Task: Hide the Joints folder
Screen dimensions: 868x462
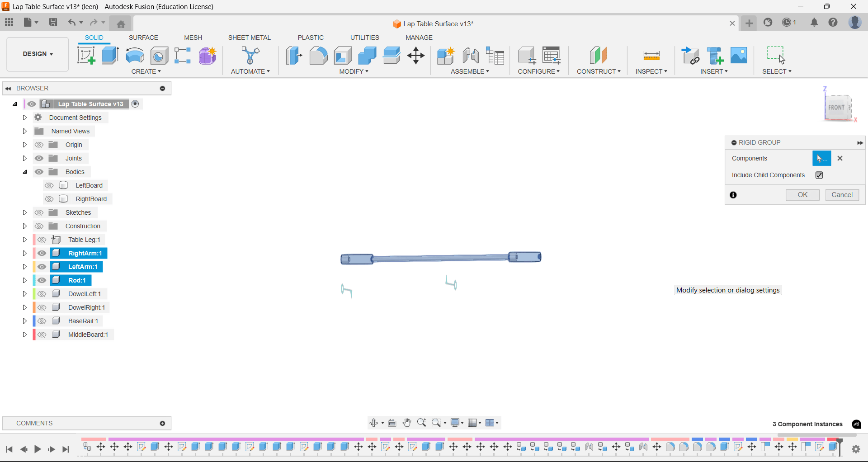Action: [39, 158]
